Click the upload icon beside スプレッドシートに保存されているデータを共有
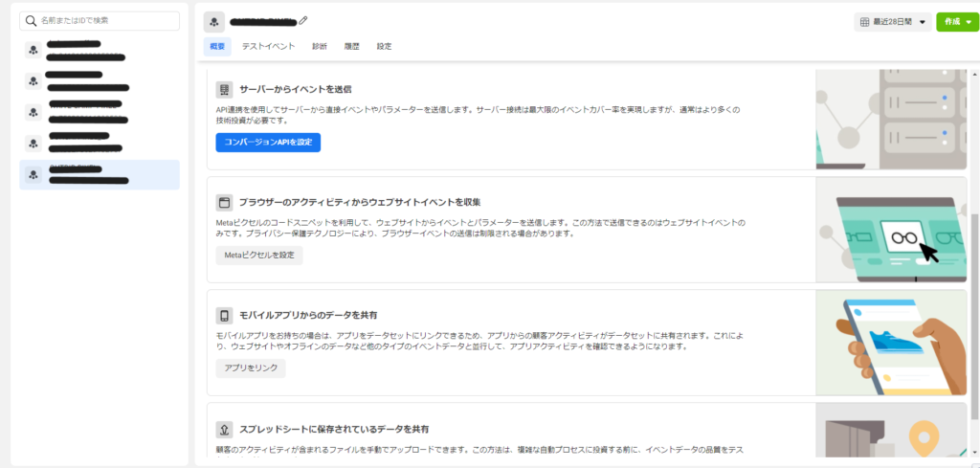The image size is (980, 468). coord(224,429)
